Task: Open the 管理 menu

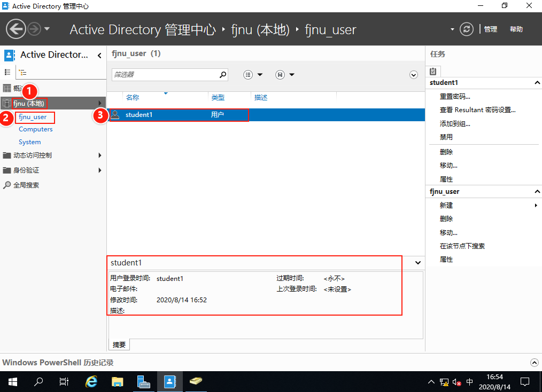Action: pos(491,29)
